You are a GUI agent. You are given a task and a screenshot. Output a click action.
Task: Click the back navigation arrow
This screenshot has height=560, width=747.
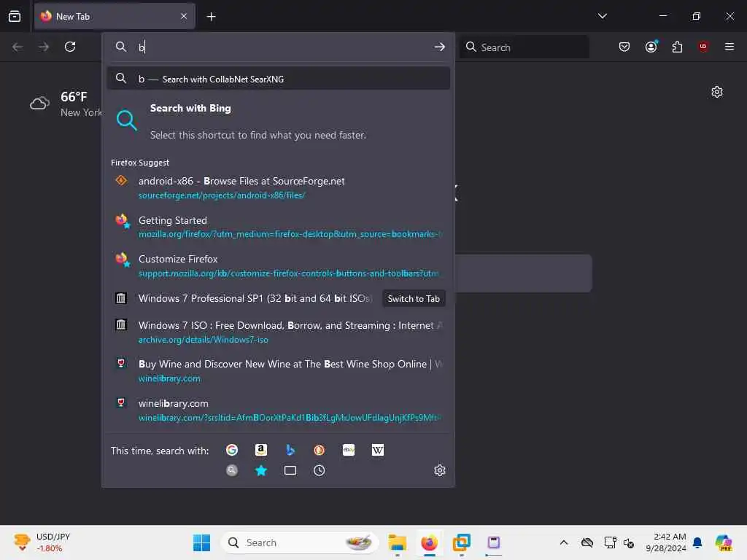pyautogui.click(x=18, y=47)
